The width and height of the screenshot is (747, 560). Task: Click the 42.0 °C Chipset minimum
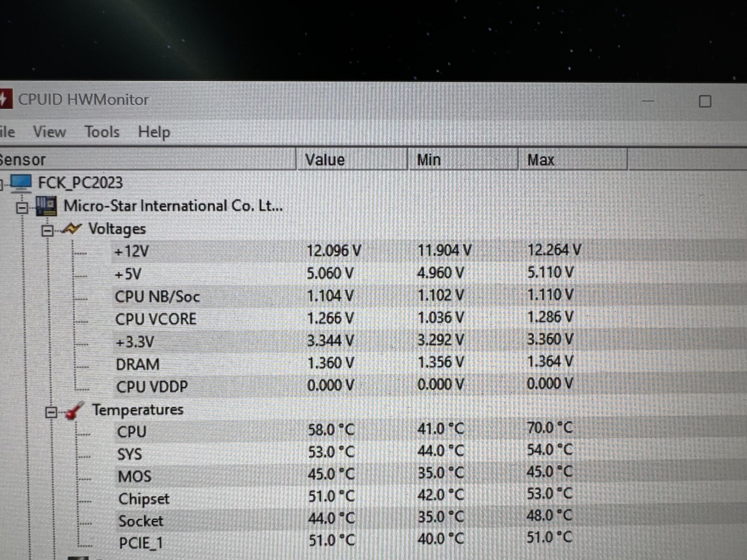[x=441, y=495]
